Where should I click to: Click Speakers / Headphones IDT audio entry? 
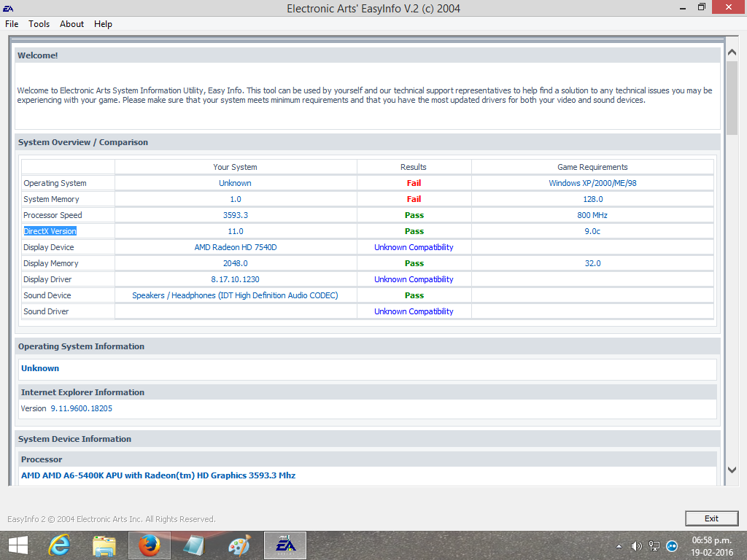[x=235, y=295]
